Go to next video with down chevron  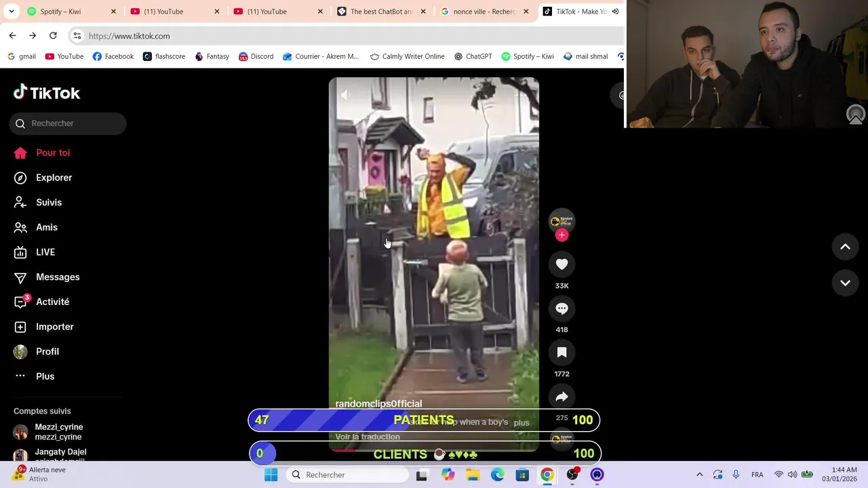845,283
